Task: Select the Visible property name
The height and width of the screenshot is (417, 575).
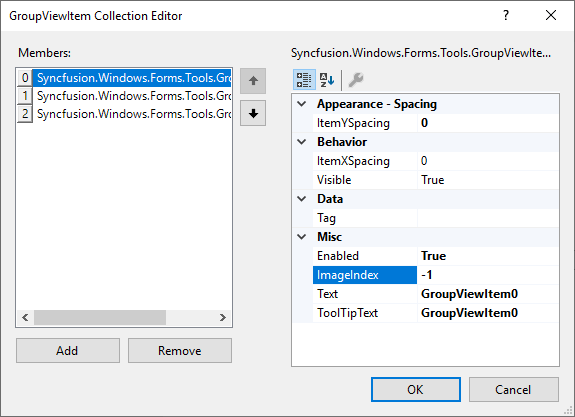Action: tap(365, 180)
